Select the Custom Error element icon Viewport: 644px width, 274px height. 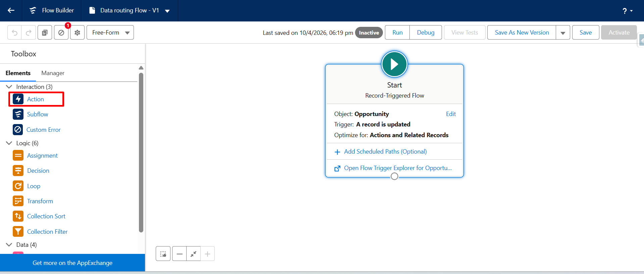pos(18,129)
